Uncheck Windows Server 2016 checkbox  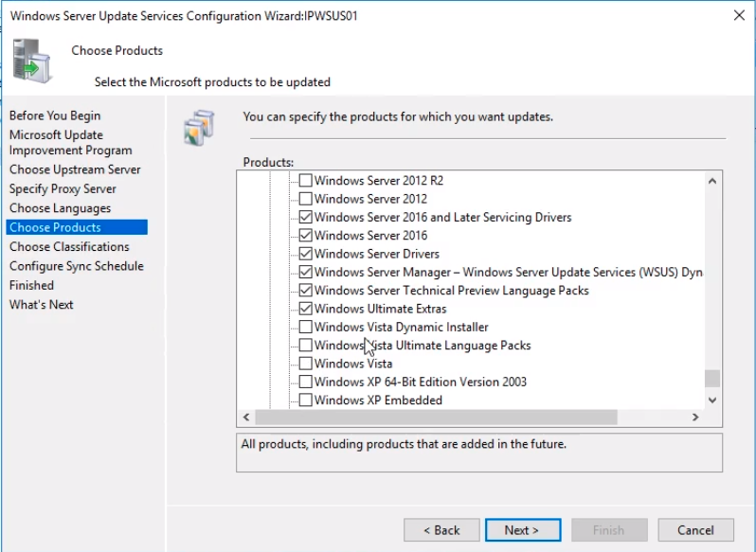point(305,235)
